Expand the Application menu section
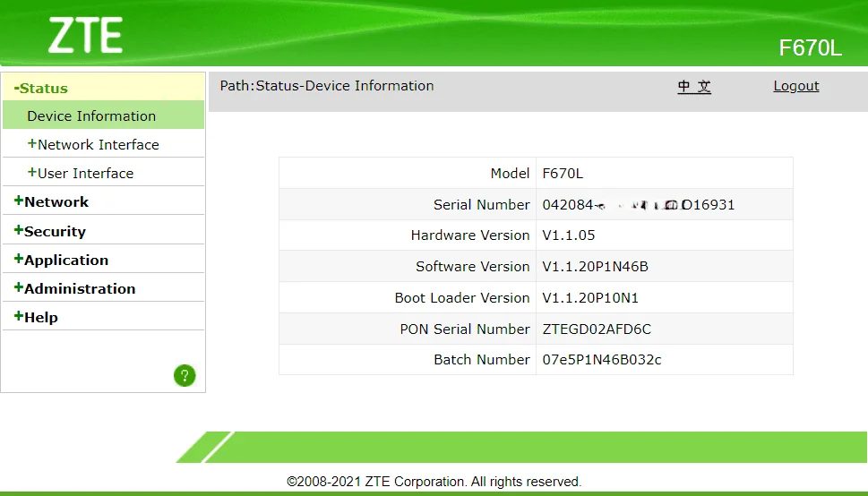 pyautogui.click(x=61, y=260)
